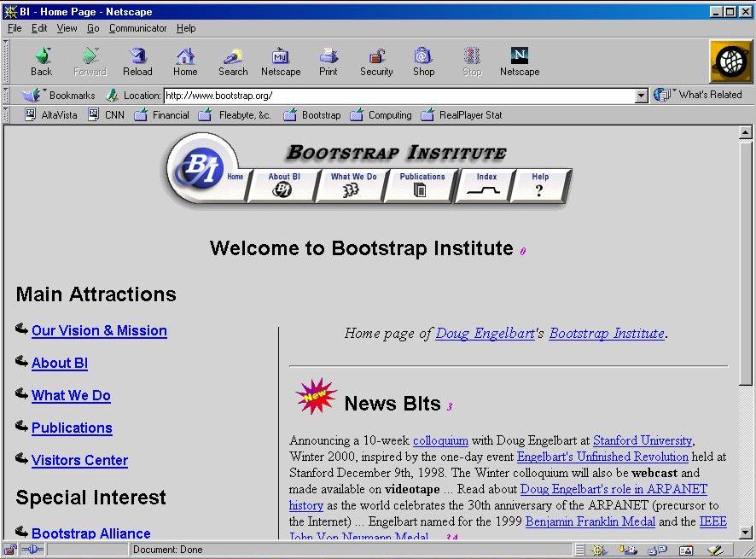Open the View menu
The height and width of the screenshot is (559, 756).
point(67,28)
